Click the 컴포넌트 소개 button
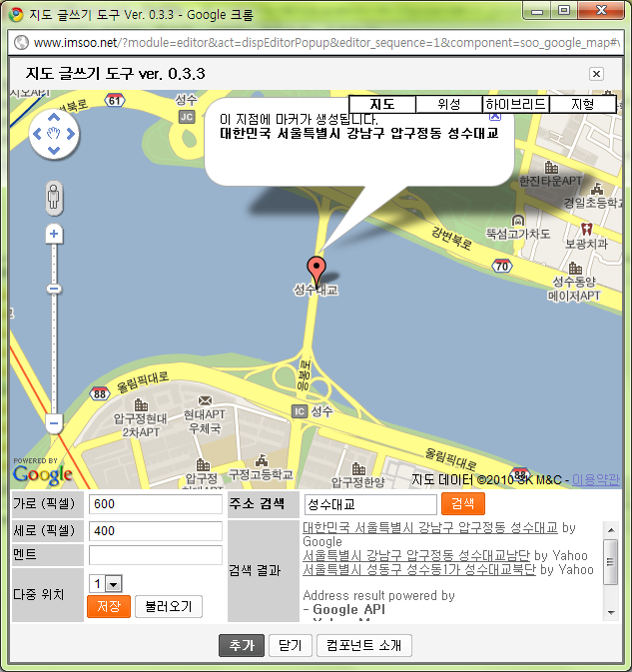The image size is (632, 672). 364,645
